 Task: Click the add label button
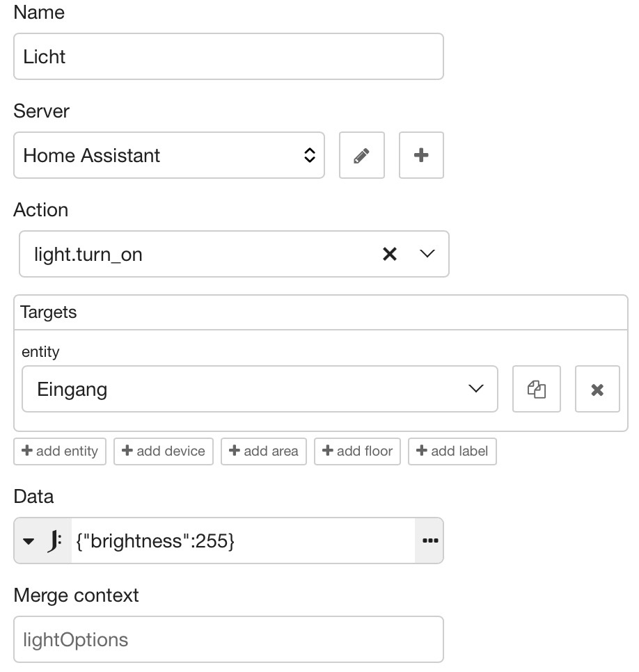click(452, 451)
